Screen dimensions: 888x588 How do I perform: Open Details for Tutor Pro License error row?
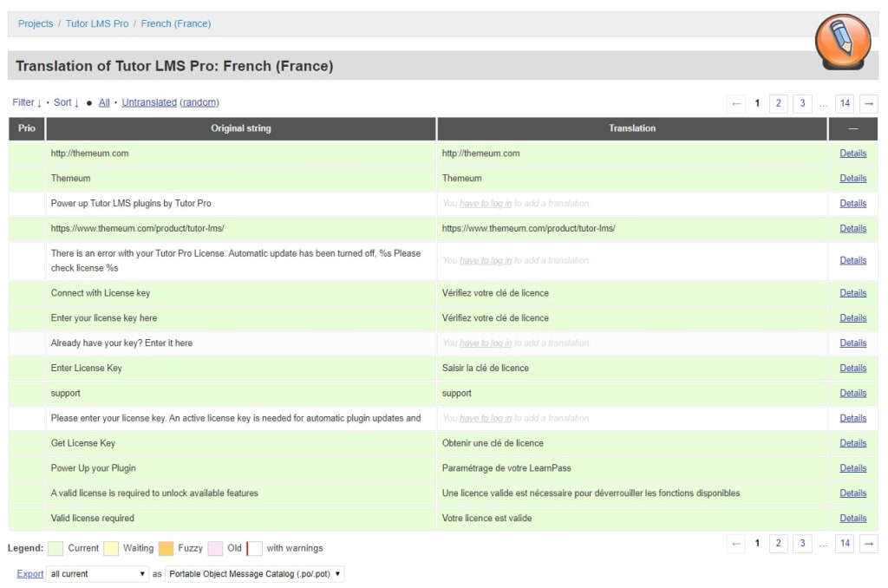[853, 260]
